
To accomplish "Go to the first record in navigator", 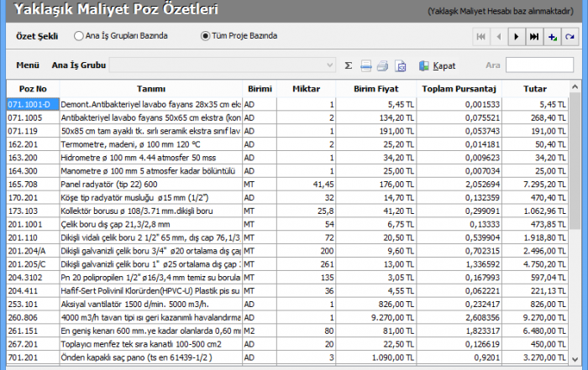I will pyautogui.click(x=481, y=37).
